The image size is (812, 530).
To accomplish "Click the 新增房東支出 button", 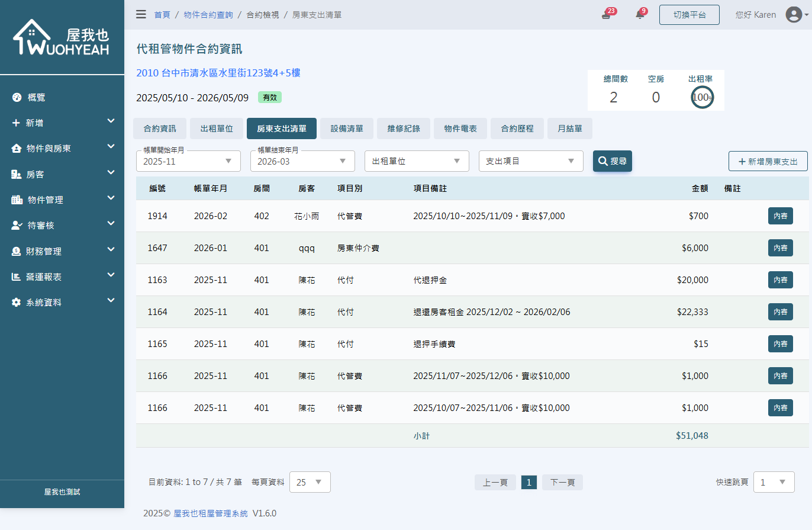I will [x=768, y=160].
